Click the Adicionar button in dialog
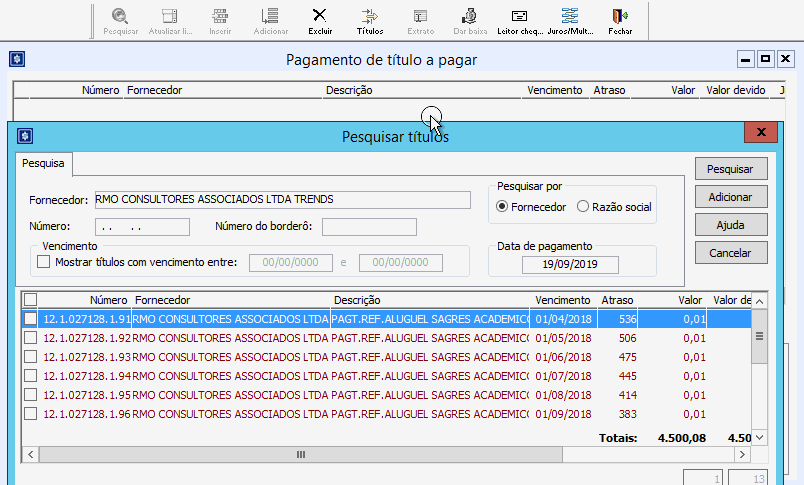 coord(730,197)
